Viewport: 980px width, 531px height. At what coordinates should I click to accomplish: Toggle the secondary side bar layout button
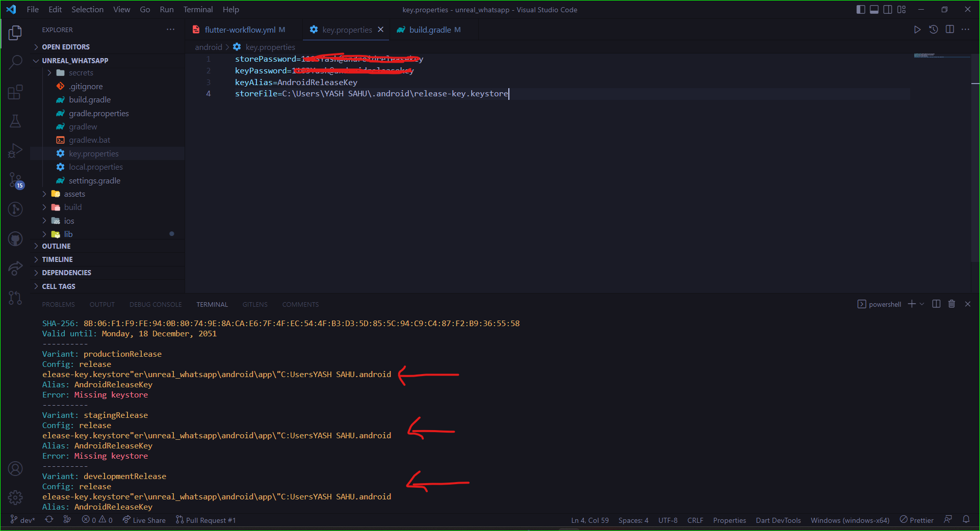[888, 10]
